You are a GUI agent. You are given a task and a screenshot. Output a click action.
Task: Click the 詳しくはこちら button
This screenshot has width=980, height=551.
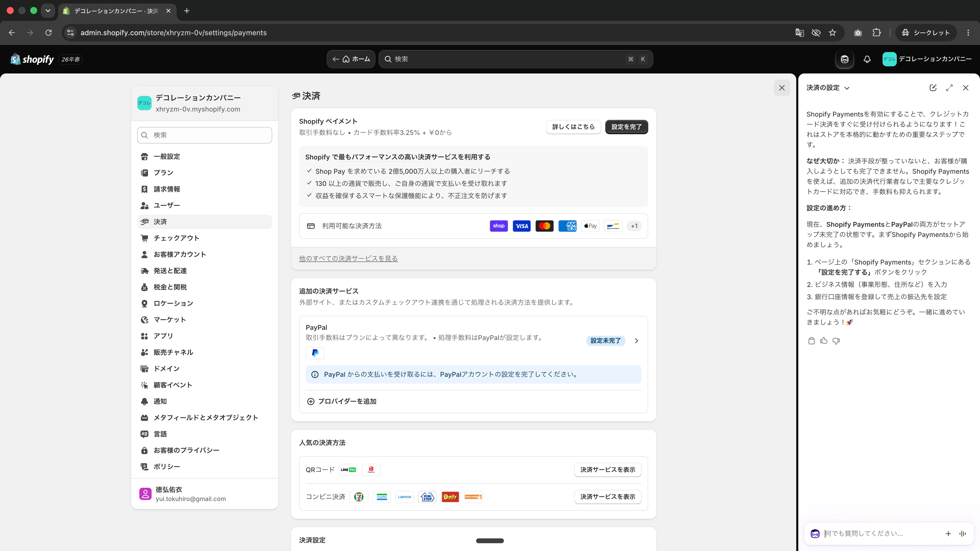[x=573, y=127]
